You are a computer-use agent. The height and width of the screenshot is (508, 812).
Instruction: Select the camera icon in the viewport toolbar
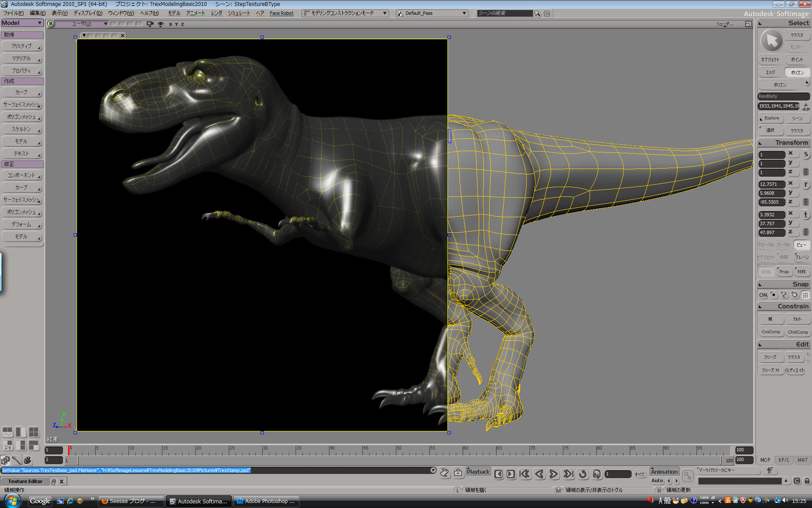click(149, 24)
